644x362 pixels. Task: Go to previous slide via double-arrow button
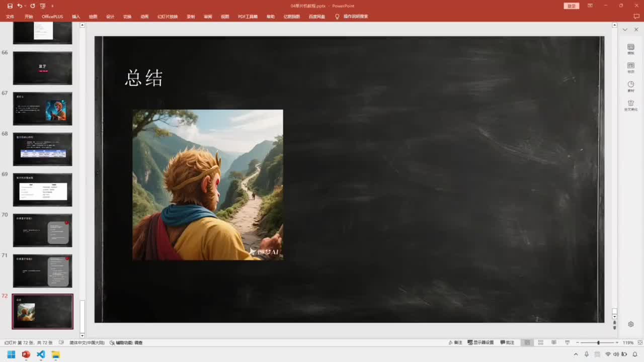pos(614,322)
